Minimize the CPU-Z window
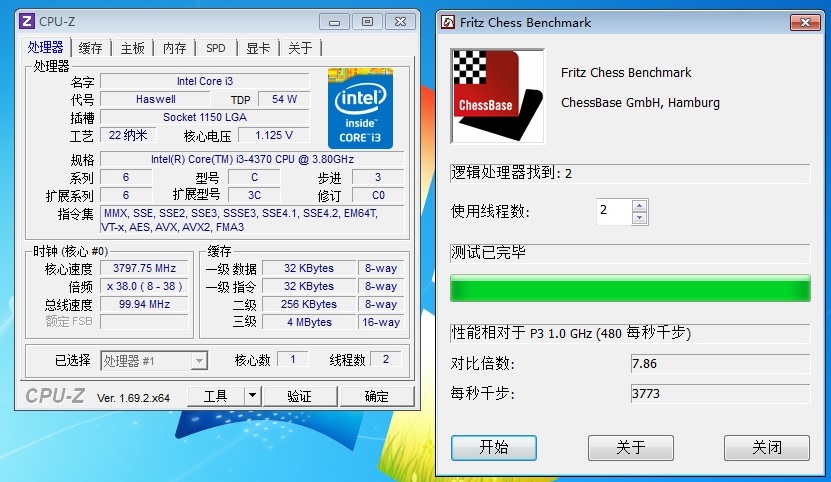Screen dimensions: 831x482 click(x=334, y=22)
